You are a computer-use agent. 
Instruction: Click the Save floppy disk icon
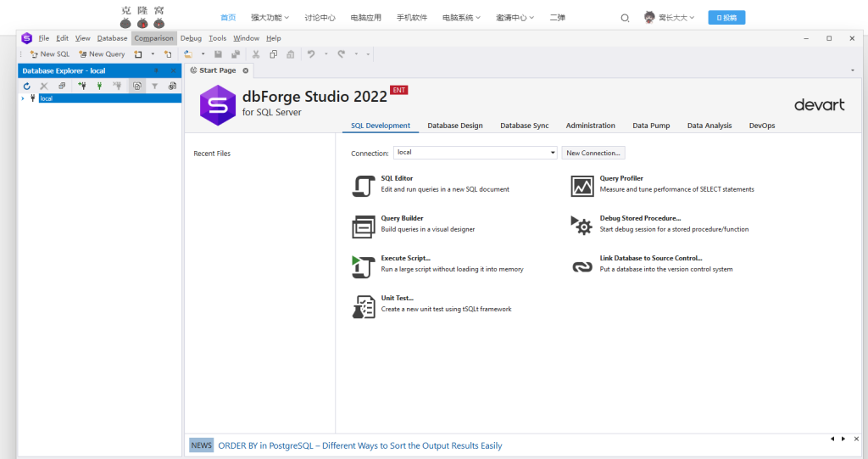coord(218,54)
